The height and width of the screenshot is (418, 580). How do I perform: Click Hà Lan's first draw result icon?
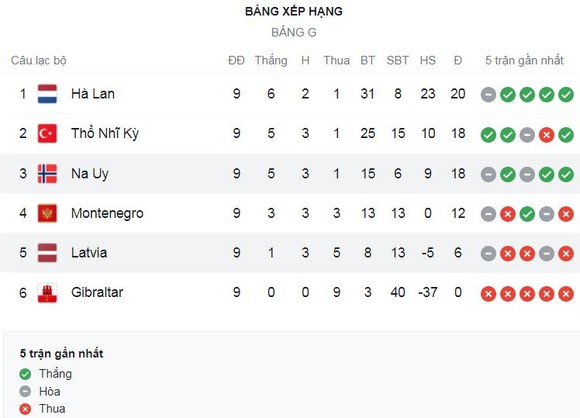click(x=488, y=95)
